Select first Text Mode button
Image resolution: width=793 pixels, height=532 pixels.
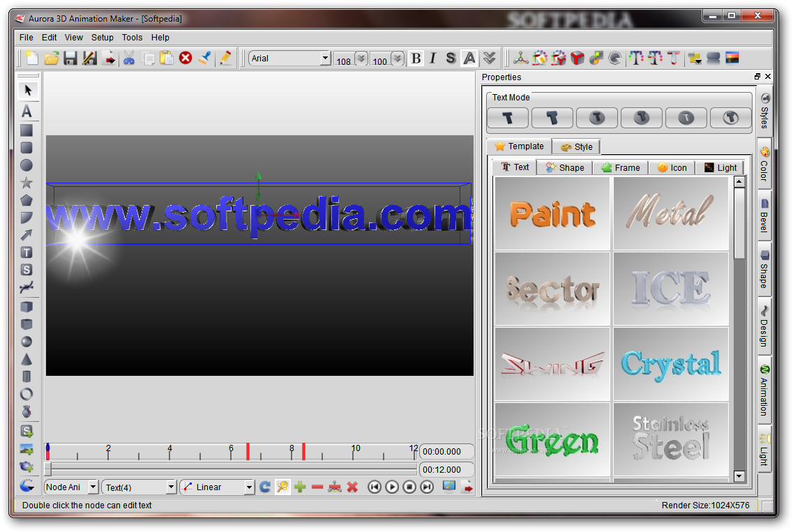click(508, 118)
